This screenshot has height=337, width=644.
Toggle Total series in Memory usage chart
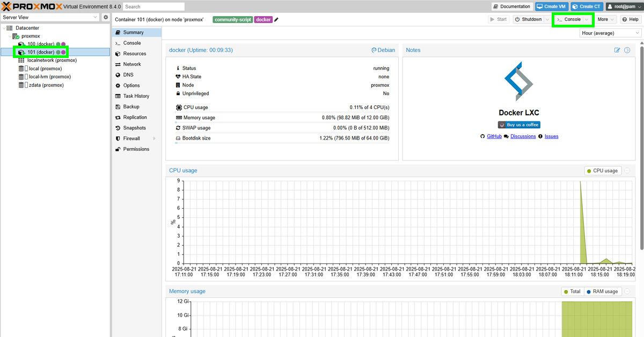pos(572,291)
